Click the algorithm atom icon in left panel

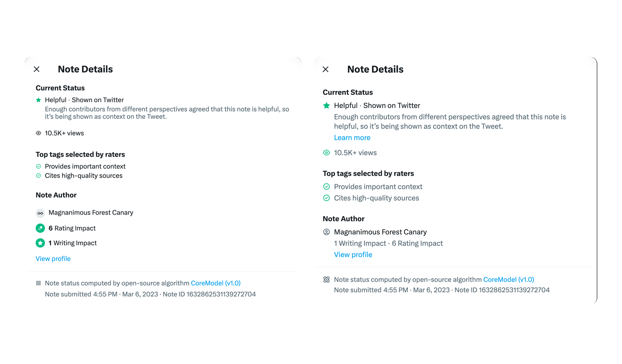(x=39, y=283)
